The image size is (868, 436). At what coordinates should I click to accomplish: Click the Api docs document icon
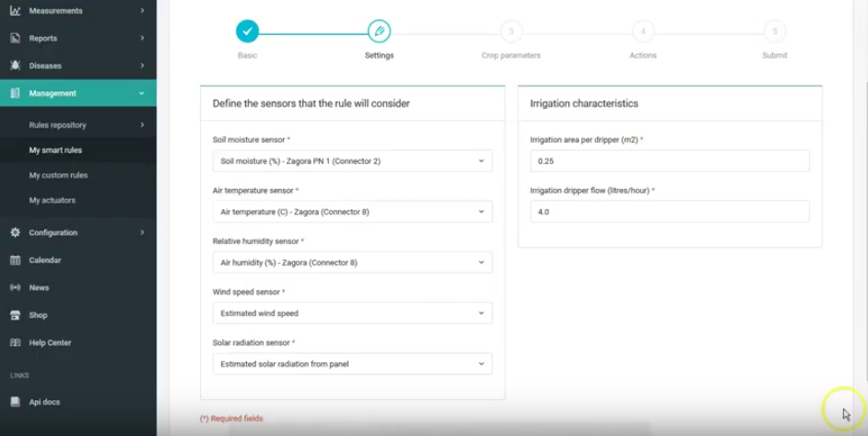click(x=15, y=402)
